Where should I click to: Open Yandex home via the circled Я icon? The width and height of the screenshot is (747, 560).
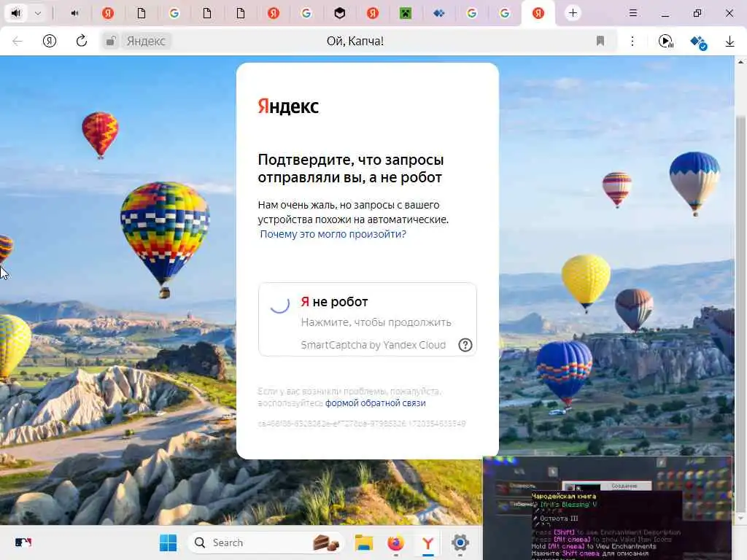(x=50, y=42)
